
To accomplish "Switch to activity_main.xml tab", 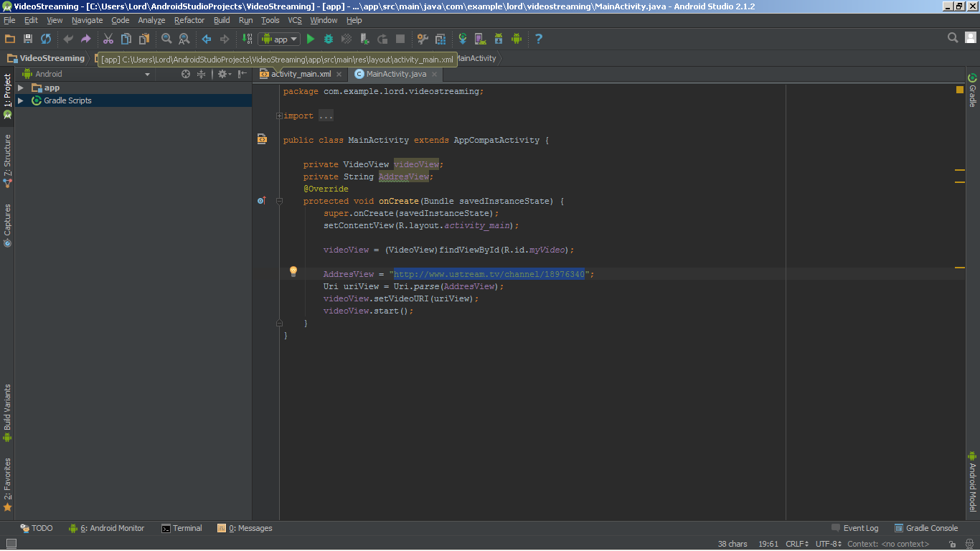I will tap(301, 74).
